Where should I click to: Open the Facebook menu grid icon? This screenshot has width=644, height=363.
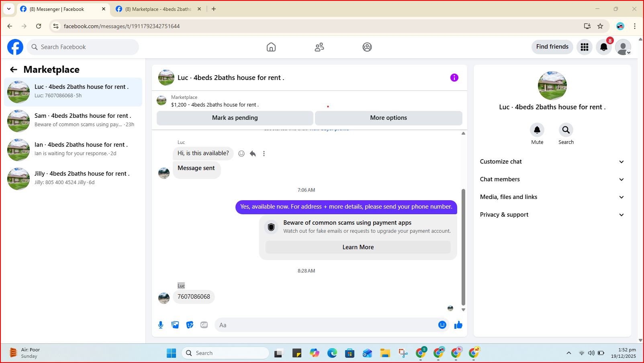click(585, 47)
